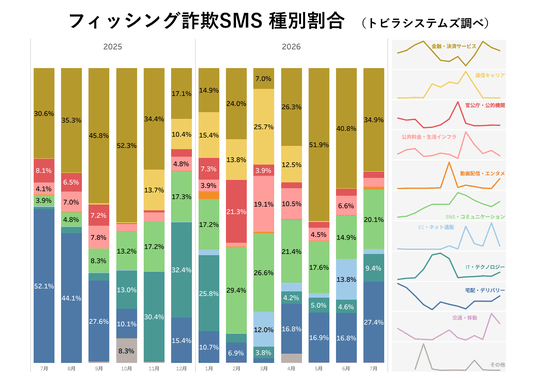Click the 21.3% red segment in February

tap(236, 212)
